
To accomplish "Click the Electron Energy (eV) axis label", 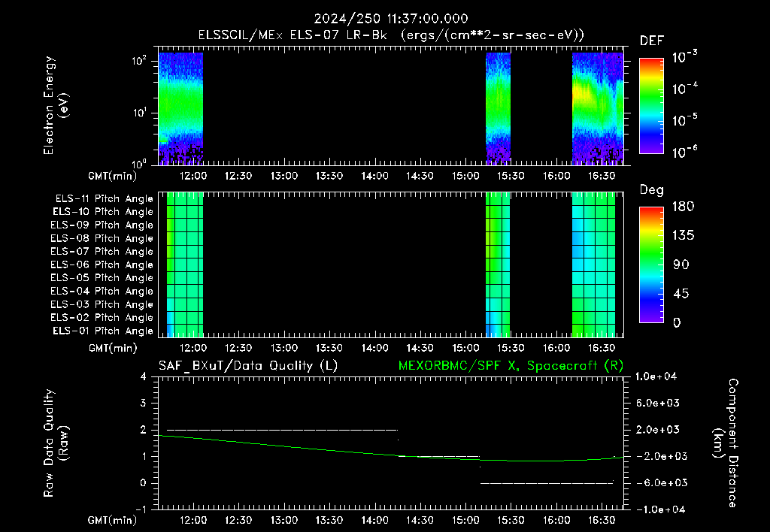I will point(56,105).
